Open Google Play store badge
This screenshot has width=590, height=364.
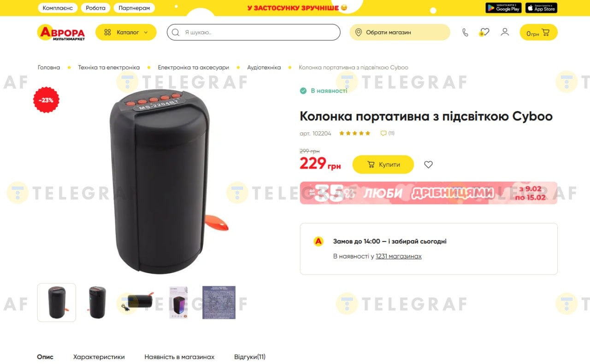pos(503,8)
